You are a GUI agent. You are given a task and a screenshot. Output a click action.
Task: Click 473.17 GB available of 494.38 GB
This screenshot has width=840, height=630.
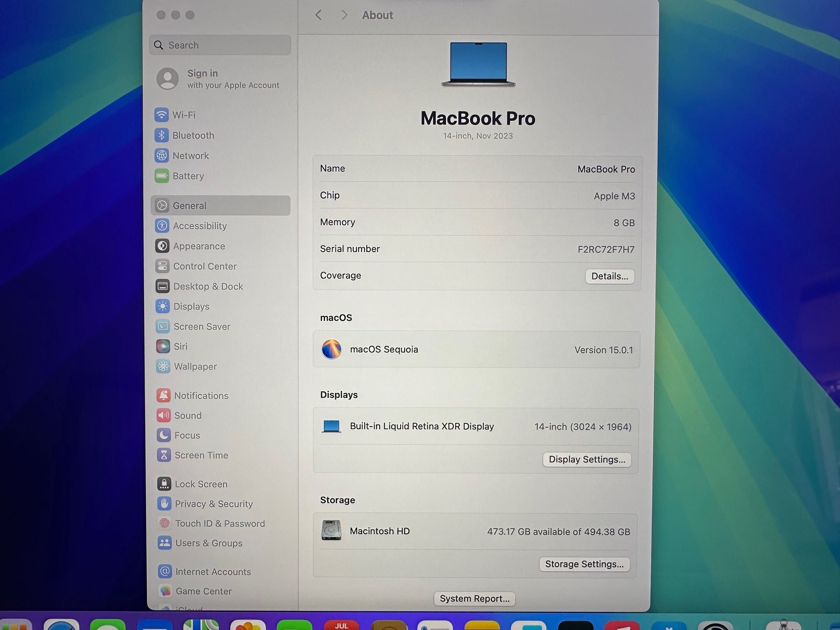click(x=558, y=532)
